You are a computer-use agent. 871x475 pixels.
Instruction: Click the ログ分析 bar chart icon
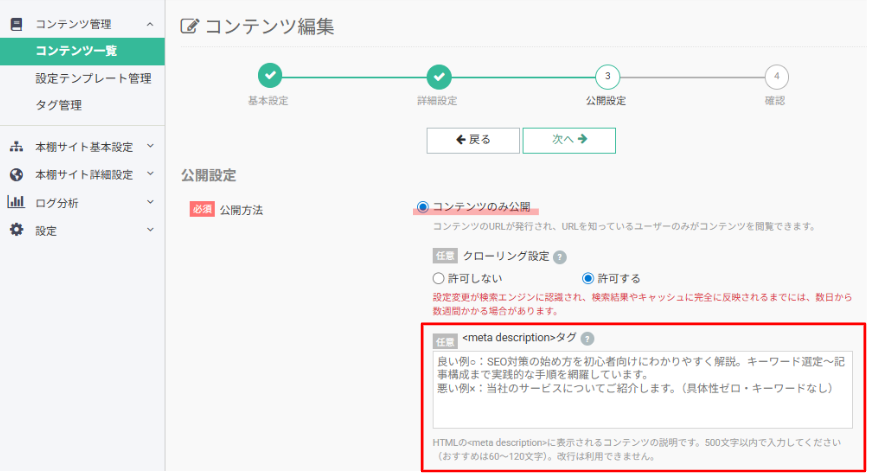pyautogui.click(x=16, y=202)
